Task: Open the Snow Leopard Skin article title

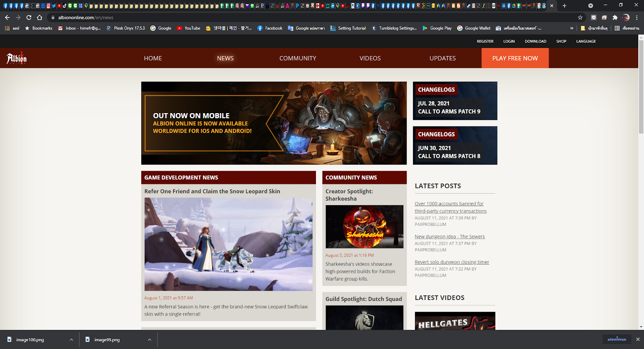Action: point(212,191)
